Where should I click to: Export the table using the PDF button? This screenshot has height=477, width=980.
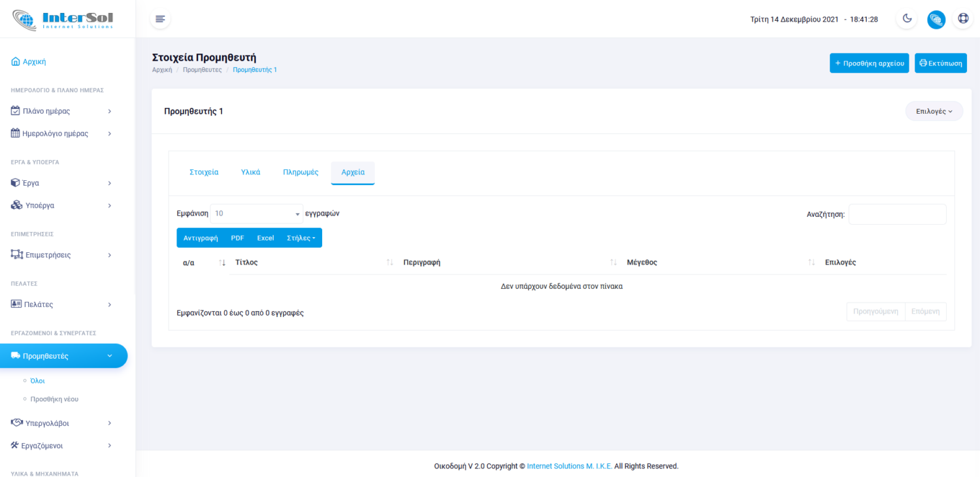(237, 238)
